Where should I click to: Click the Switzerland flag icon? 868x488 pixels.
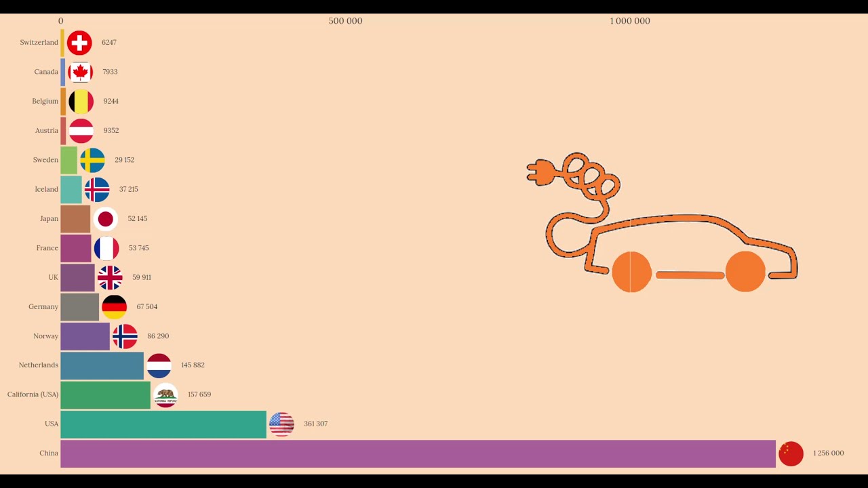(79, 43)
